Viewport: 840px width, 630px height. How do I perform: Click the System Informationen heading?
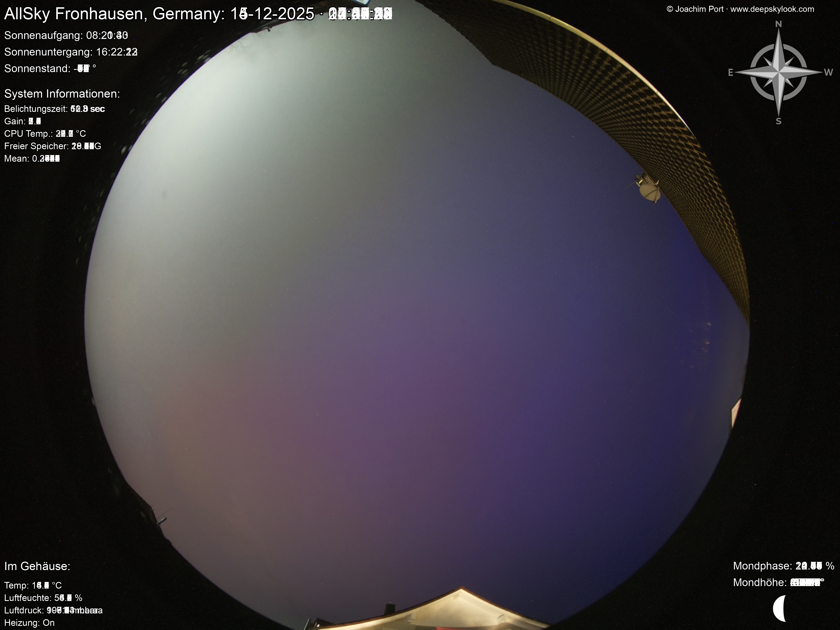(62, 94)
